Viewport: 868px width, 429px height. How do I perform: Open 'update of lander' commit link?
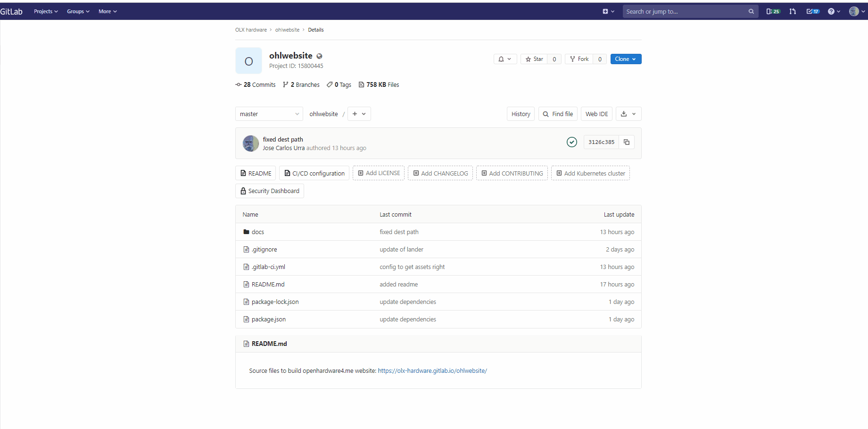coord(401,250)
